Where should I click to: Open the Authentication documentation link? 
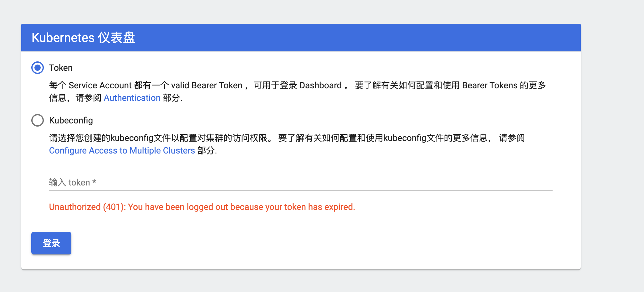(x=132, y=98)
